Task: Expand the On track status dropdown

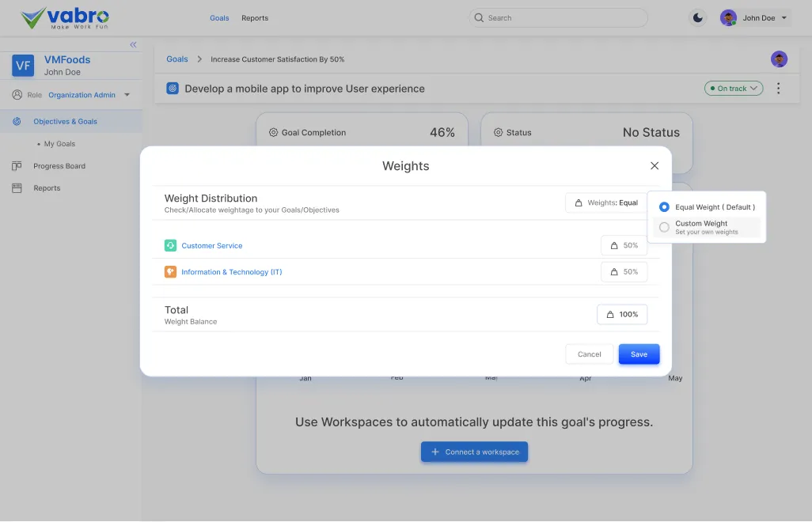Action: tap(734, 89)
